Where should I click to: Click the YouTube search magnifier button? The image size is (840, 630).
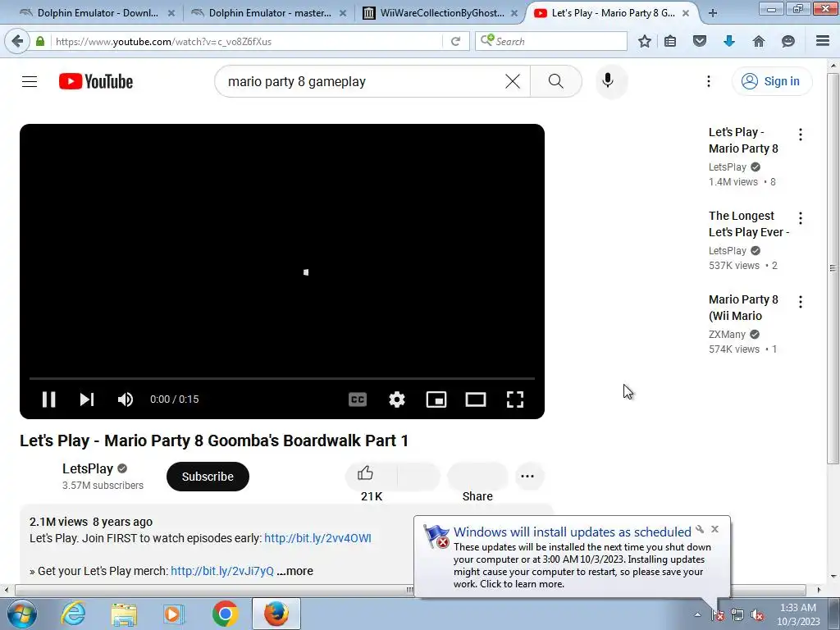click(x=556, y=81)
